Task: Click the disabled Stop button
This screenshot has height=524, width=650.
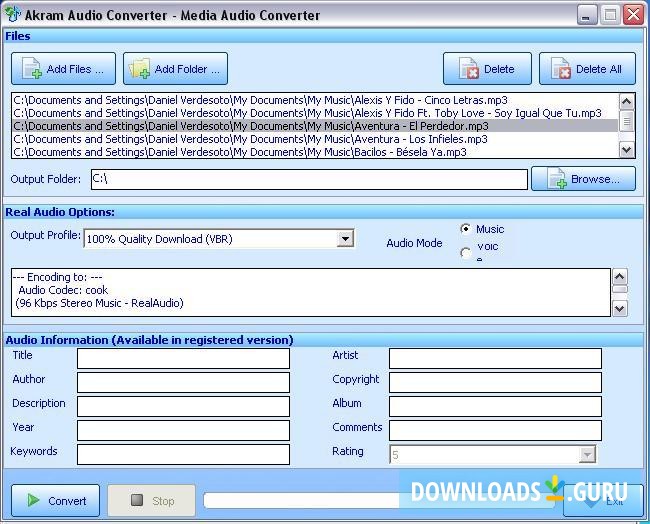Action: [151, 501]
